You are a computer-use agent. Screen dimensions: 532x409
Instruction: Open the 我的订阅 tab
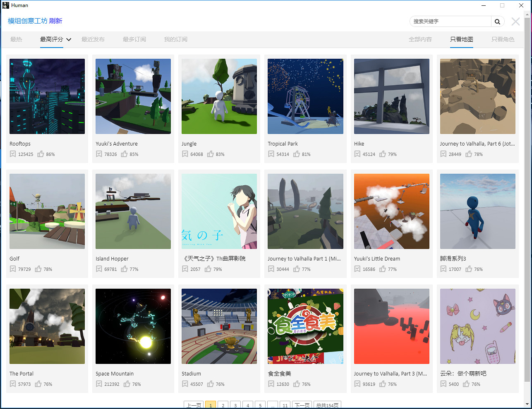tap(175, 39)
